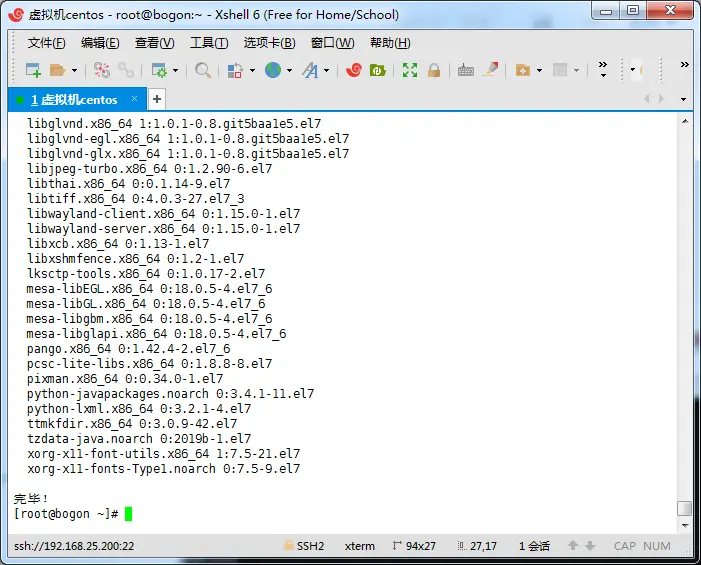Open the 帮助(H) menu
701x565 pixels.
[390, 43]
